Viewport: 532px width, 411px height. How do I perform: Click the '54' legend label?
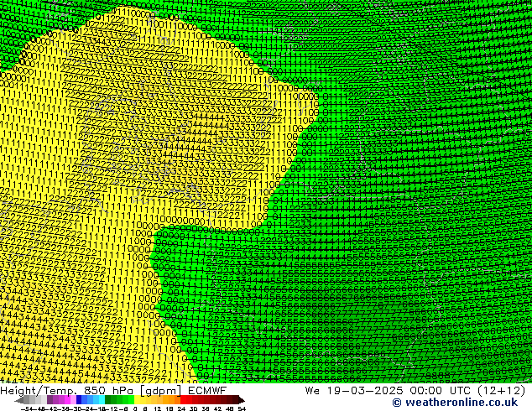click(x=242, y=408)
